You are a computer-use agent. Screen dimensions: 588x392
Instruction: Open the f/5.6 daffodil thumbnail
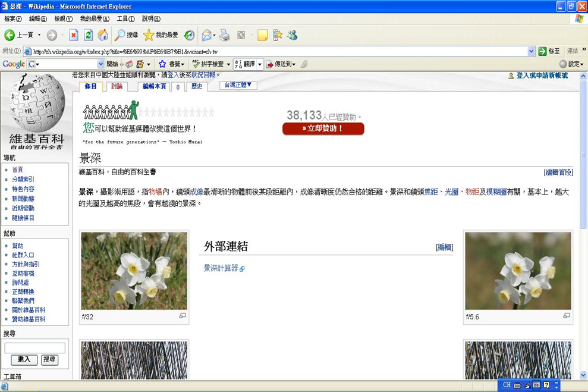pyautogui.click(x=518, y=271)
